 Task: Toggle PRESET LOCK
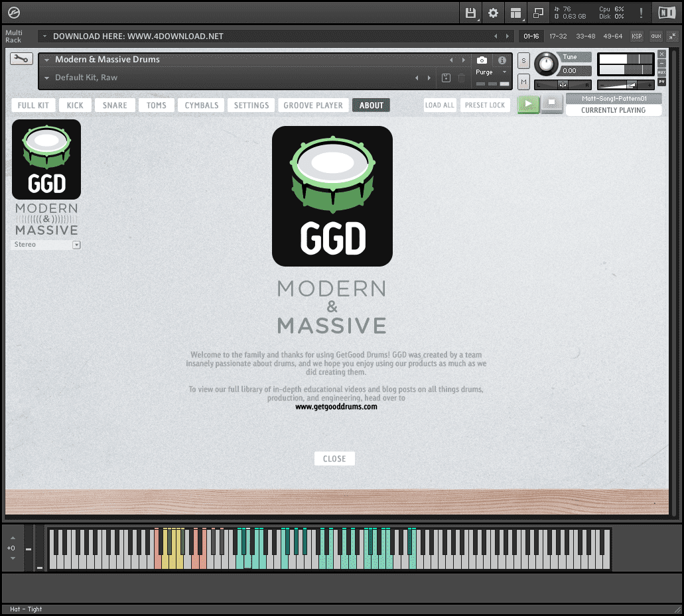485,105
